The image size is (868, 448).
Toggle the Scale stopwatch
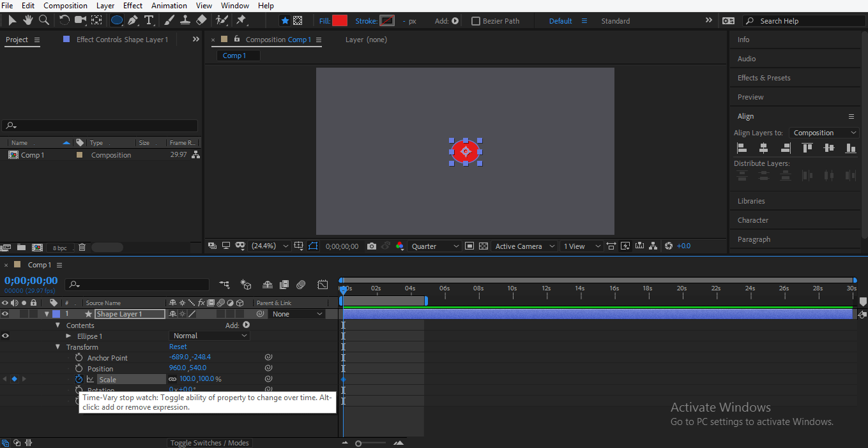pos(79,379)
